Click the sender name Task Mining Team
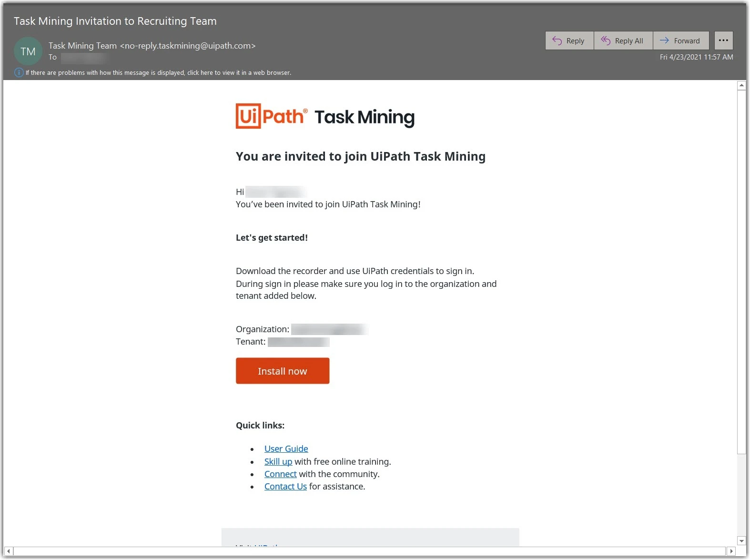The width and height of the screenshot is (750, 560). pyautogui.click(x=82, y=46)
